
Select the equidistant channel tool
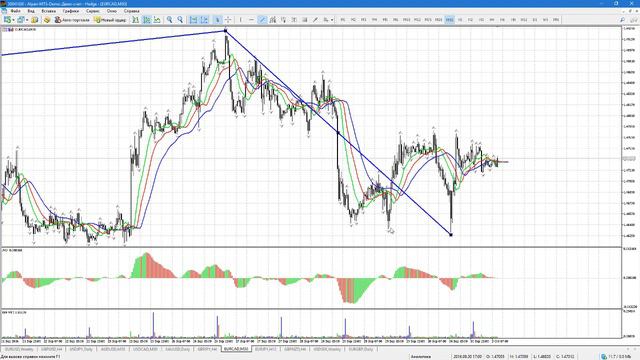click(273, 20)
